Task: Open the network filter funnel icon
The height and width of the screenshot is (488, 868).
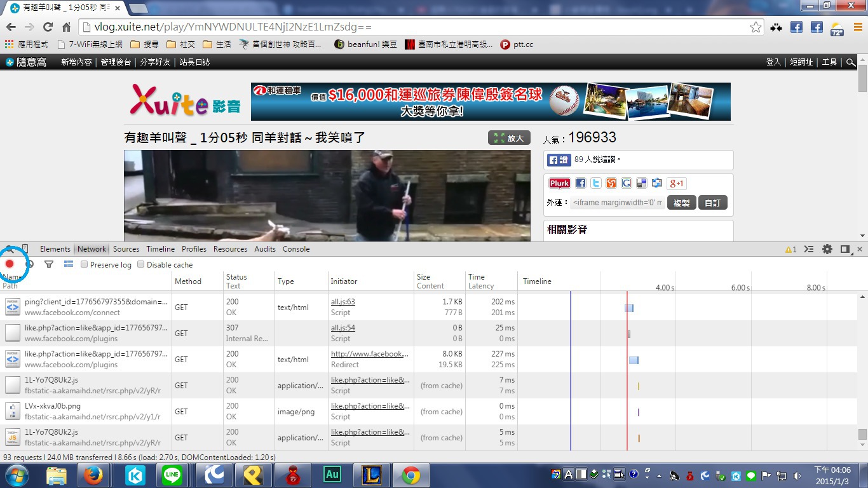Action: (x=49, y=264)
